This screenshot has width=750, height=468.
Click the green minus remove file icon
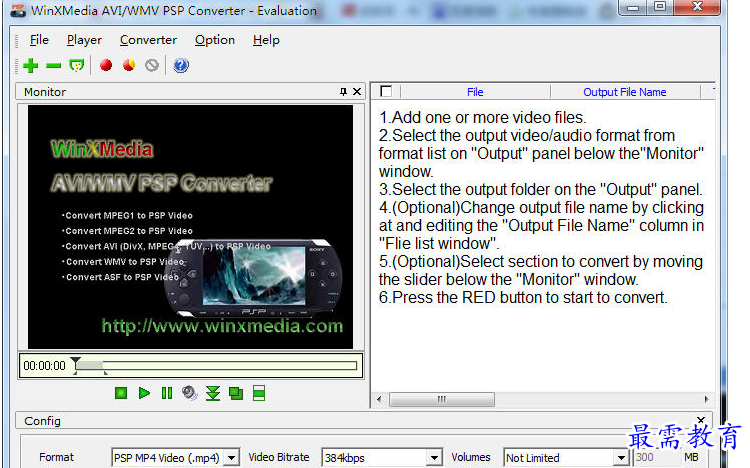pyautogui.click(x=54, y=66)
